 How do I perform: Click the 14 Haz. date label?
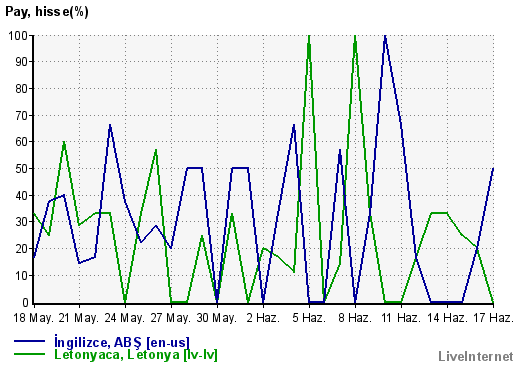[447, 318]
